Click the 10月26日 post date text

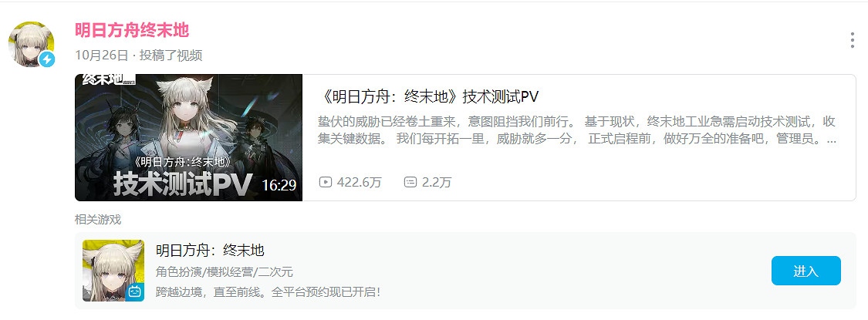point(101,56)
